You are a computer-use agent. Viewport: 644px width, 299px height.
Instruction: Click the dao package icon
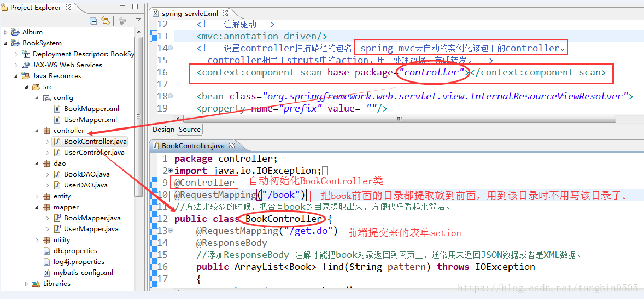tap(46, 163)
